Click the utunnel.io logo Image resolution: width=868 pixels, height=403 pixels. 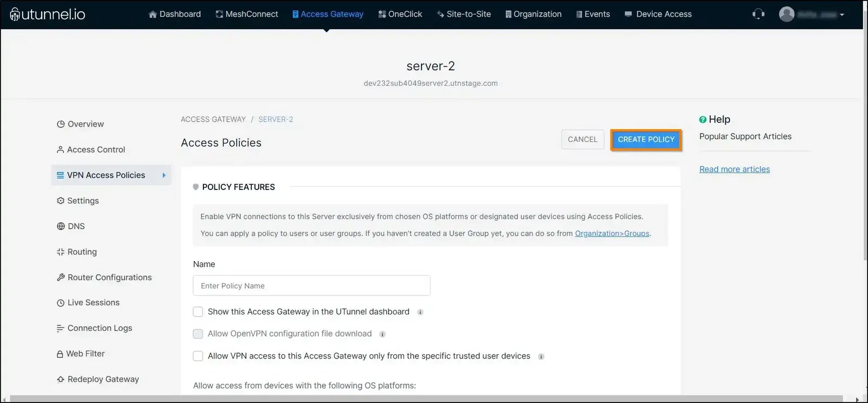(x=48, y=14)
